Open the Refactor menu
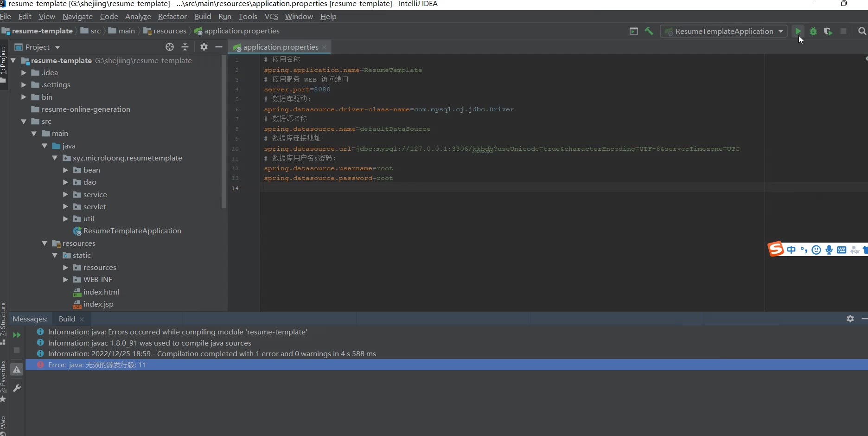Viewport: 868px width, 436px height. (172, 16)
